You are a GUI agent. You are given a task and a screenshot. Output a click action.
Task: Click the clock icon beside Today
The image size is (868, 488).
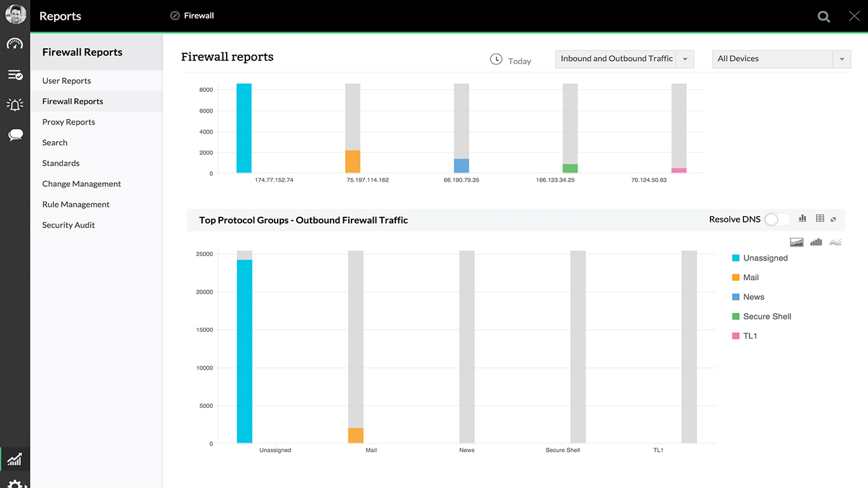click(496, 59)
